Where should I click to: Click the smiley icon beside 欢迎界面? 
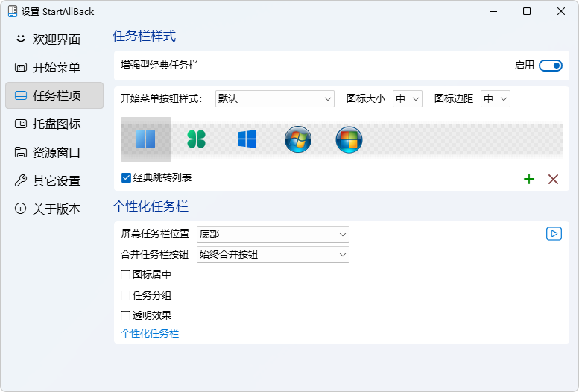point(21,39)
